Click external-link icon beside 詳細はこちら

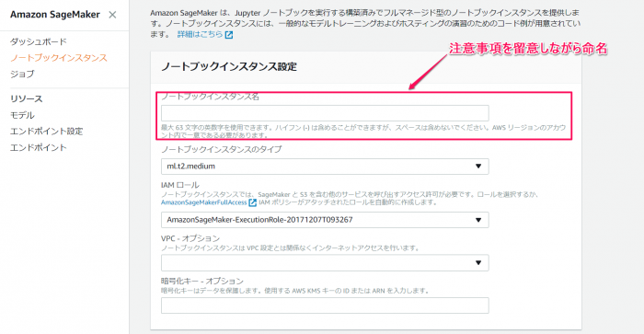(229, 35)
